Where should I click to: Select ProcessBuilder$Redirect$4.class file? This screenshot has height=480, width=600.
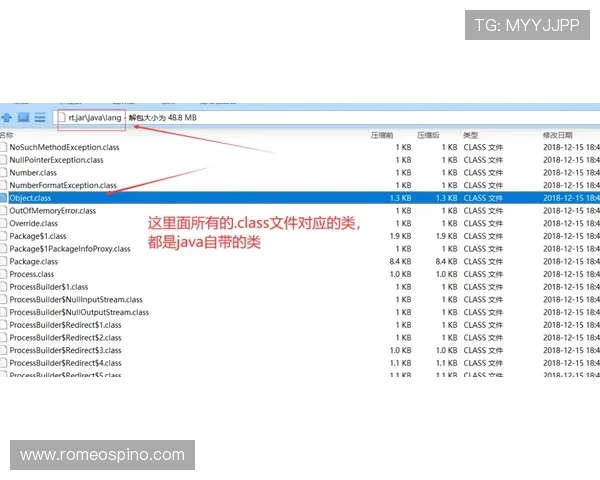[65, 363]
